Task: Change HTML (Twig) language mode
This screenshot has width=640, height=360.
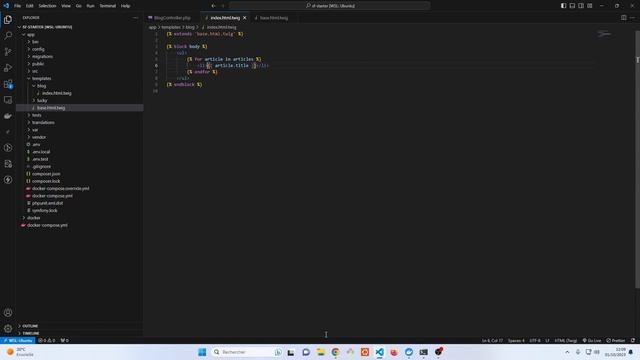Action: (x=565, y=340)
